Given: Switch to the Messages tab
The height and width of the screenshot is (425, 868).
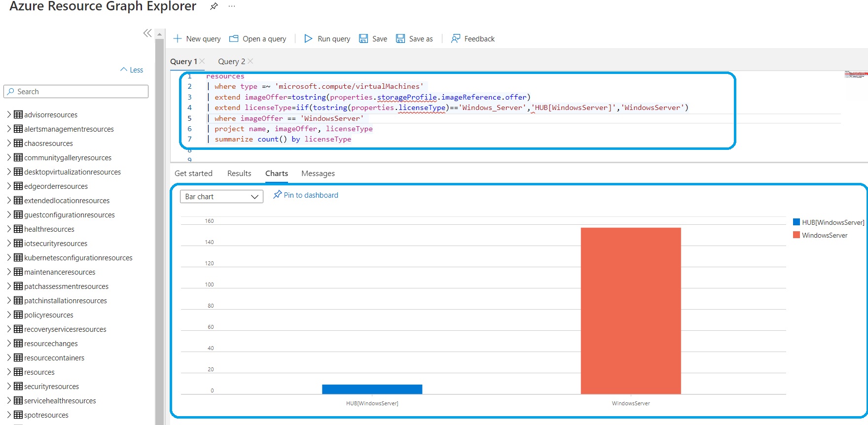Looking at the screenshot, I should click(x=318, y=174).
